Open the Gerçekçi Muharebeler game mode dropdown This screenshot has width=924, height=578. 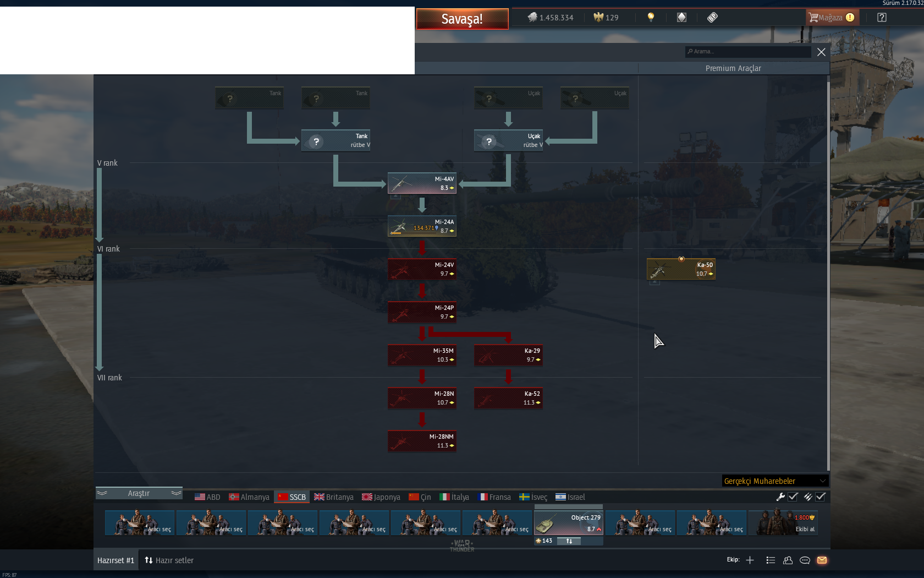click(x=774, y=481)
